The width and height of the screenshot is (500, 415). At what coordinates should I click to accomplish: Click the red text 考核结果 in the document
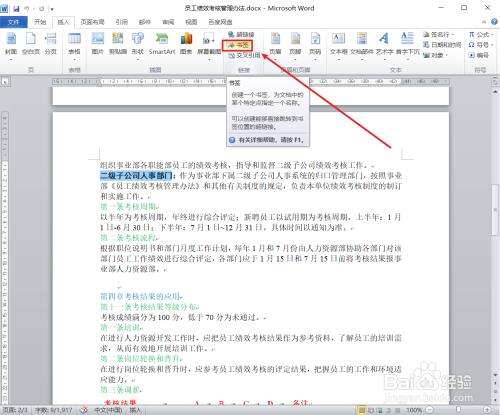coord(120,403)
